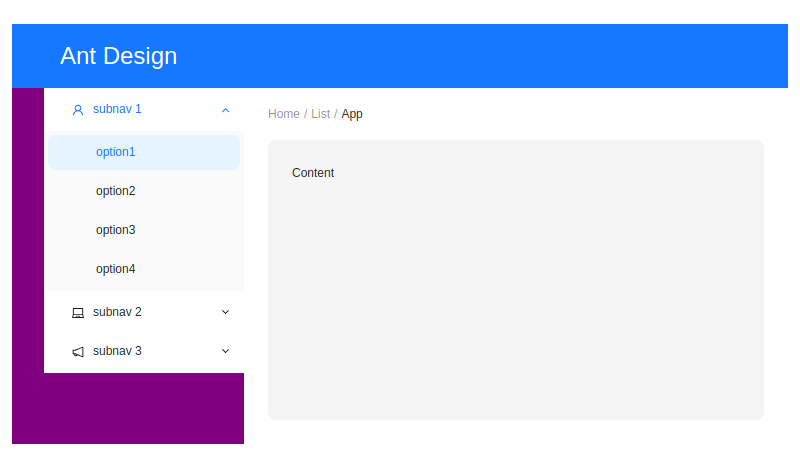This screenshot has width=800, height=468.
Task: Click App in the breadcrumb
Action: tap(352, 114)
